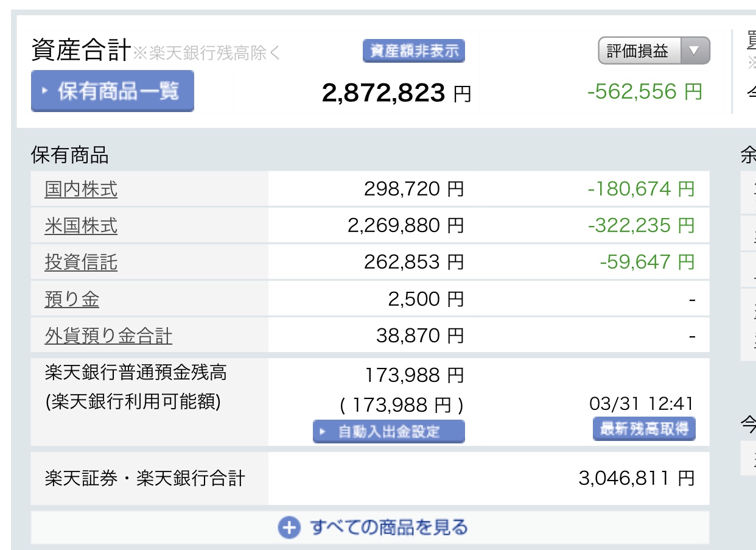The image size is (756, 550).
Task: Open the 評価損益 dropdown arrow
Action: point(694,51)
